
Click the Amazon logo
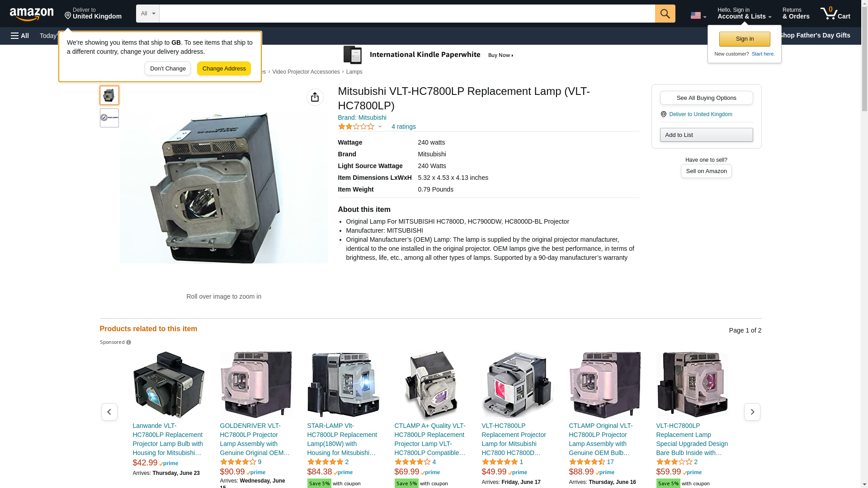point(32,14)
